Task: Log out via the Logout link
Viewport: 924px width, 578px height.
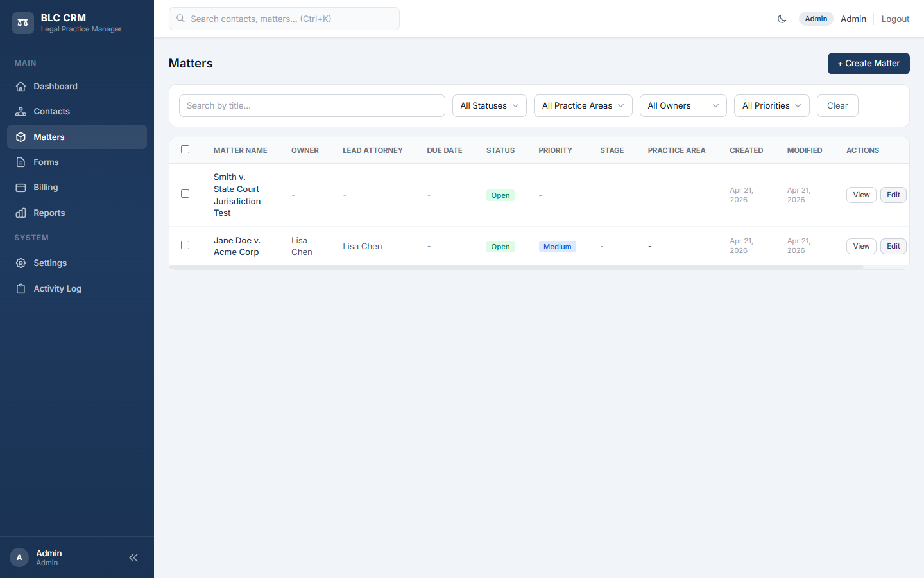Action: pos(895,19)
